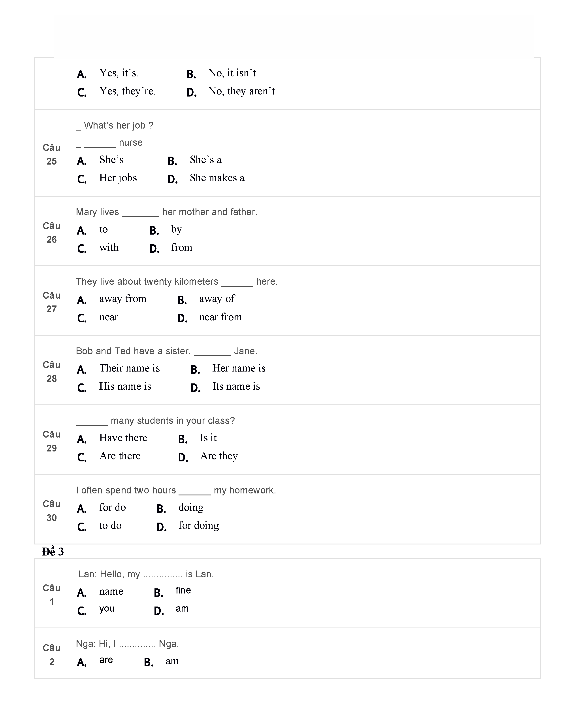563x728 pixels.
Task: Select answer "She's a" for question 25
Action: (205, 160)
